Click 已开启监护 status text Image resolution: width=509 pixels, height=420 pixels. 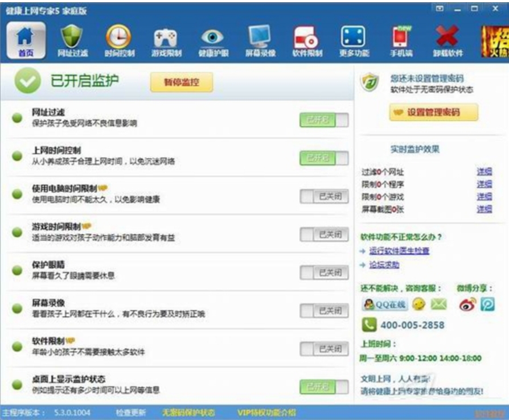pos(84,80)
